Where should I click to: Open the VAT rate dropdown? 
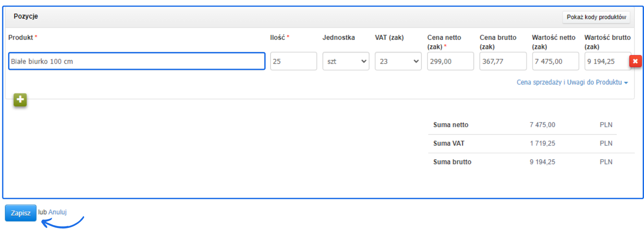398,61
